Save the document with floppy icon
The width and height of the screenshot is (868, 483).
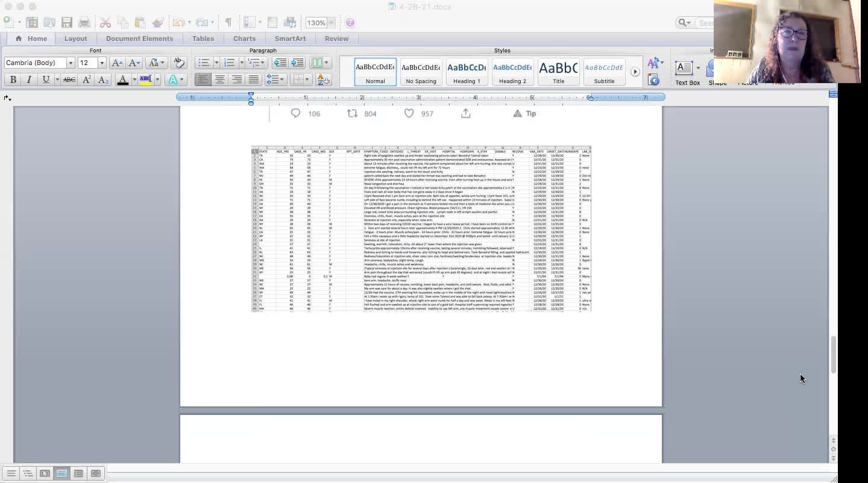[67, 22]
